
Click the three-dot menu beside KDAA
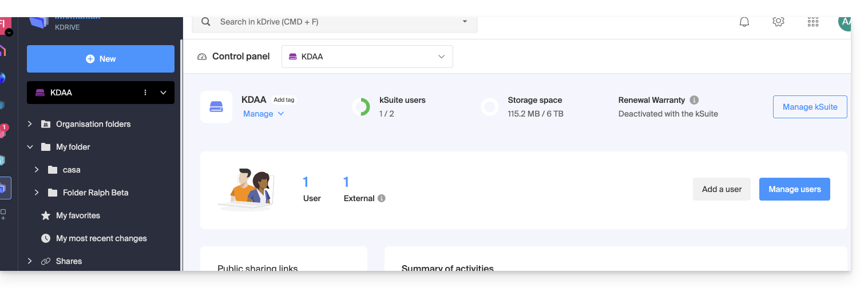[x=145, y=93]
